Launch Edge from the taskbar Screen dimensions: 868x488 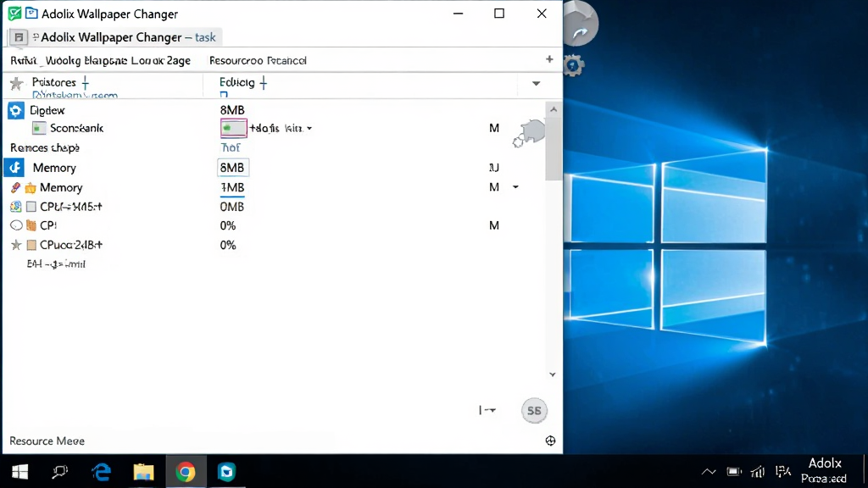[x=102, y=471]
